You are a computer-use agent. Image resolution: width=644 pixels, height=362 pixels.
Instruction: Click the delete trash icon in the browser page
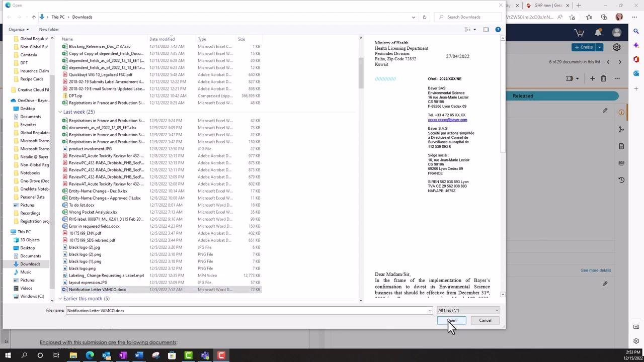[603, 78]
